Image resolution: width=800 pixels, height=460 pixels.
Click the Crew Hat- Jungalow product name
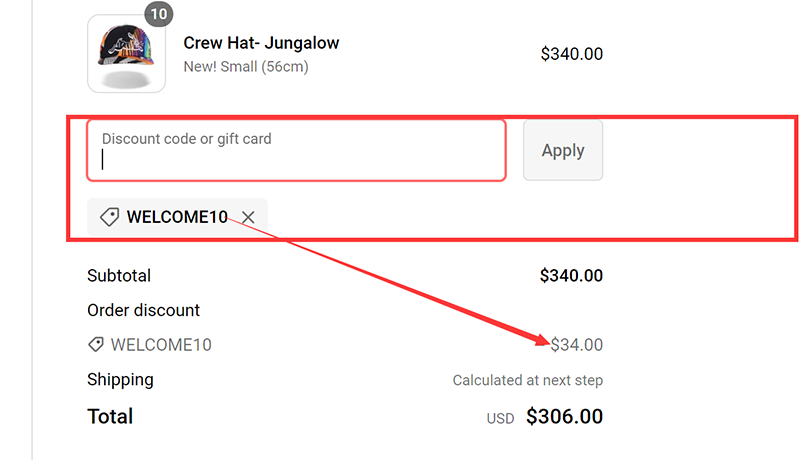pos(261,43)
